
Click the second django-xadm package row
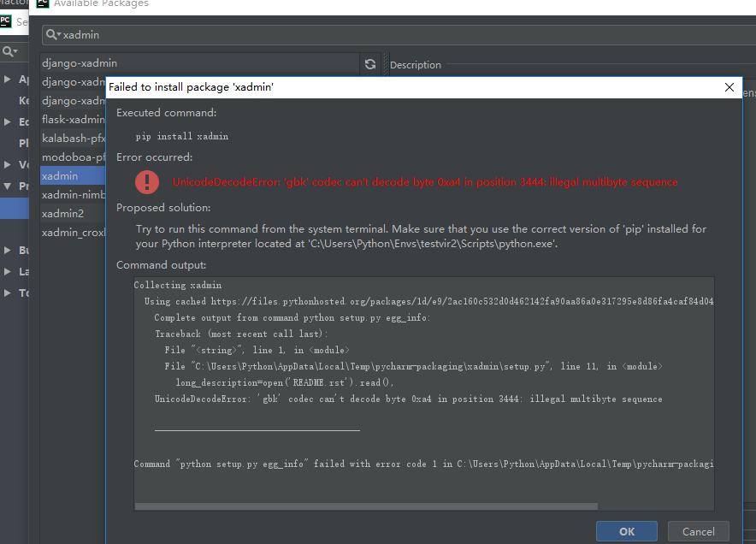click(73, 82)
